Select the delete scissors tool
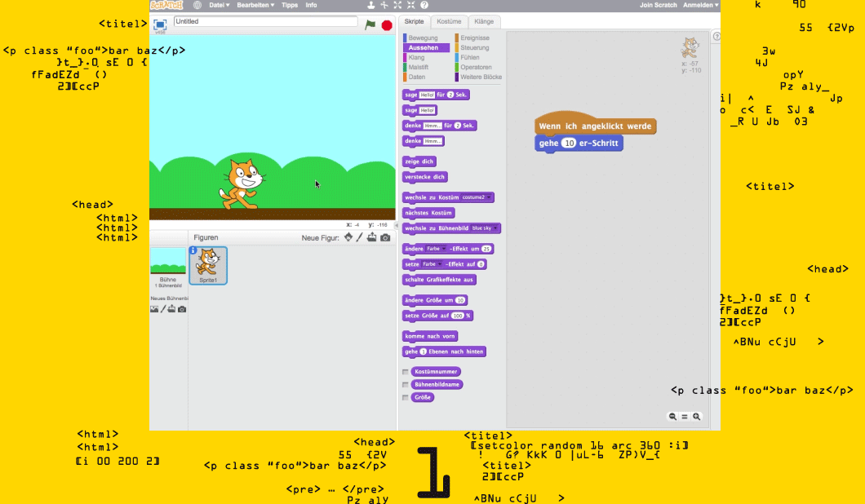The image size is (865, 504). point(384,5)
